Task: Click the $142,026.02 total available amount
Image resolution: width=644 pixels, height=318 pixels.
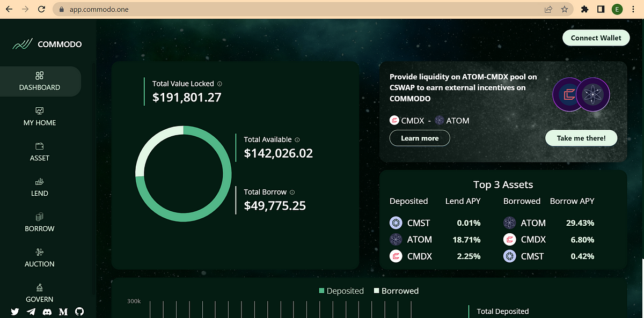Action: tap(278, 153)
